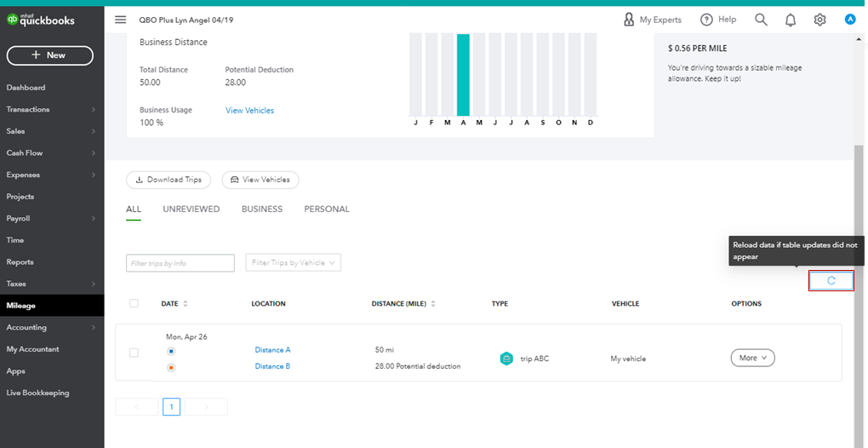Click the 'trip ABC' type label
Screen dimensions: 868x448
tap(534, 359)
